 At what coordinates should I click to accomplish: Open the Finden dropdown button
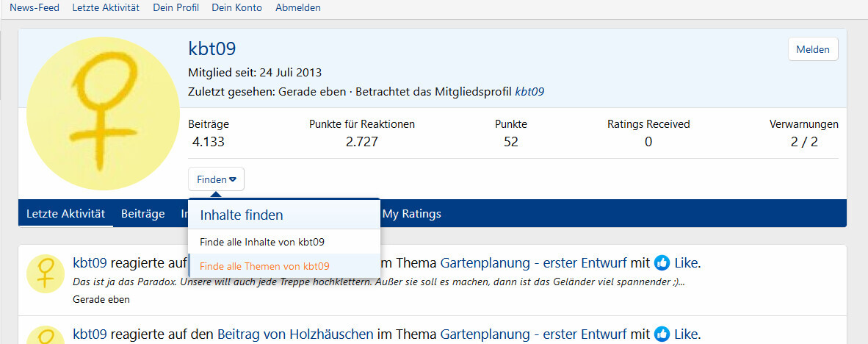coord(216,179)
